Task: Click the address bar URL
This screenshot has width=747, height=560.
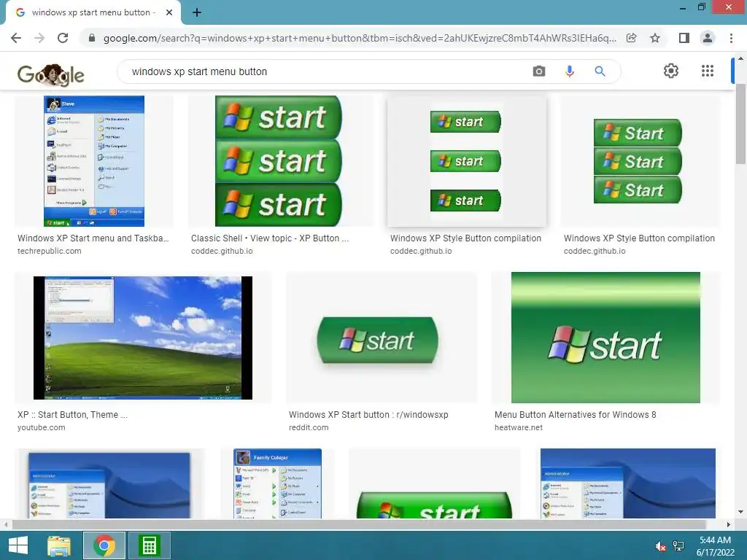Action: (360, 38)
